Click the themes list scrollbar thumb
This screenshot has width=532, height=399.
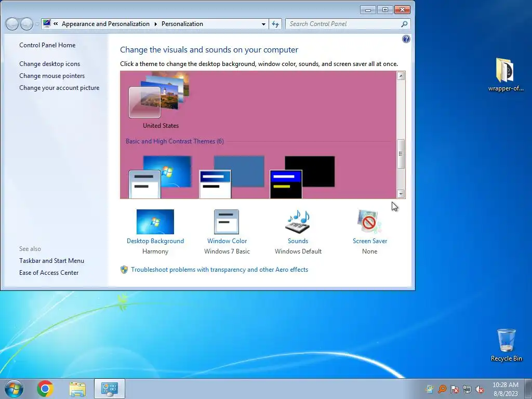401,154
